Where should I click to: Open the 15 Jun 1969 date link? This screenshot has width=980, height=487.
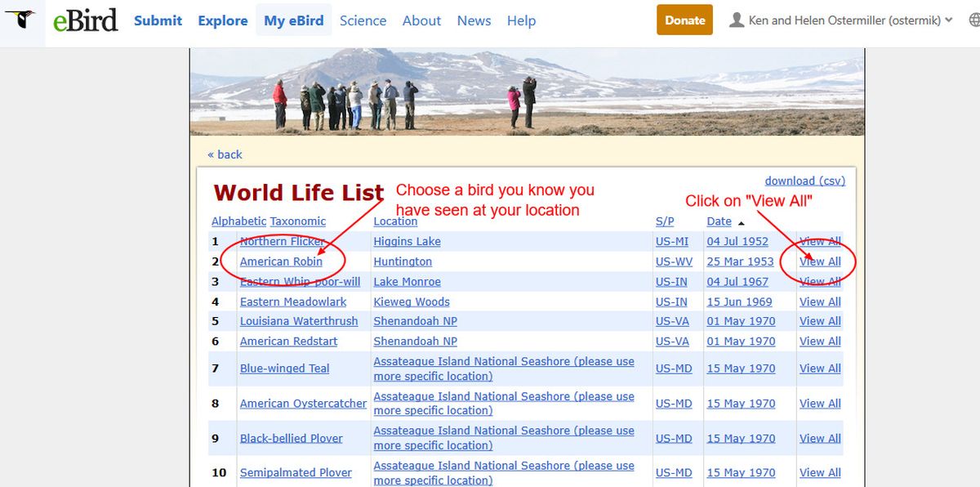[x=739, y=302]
